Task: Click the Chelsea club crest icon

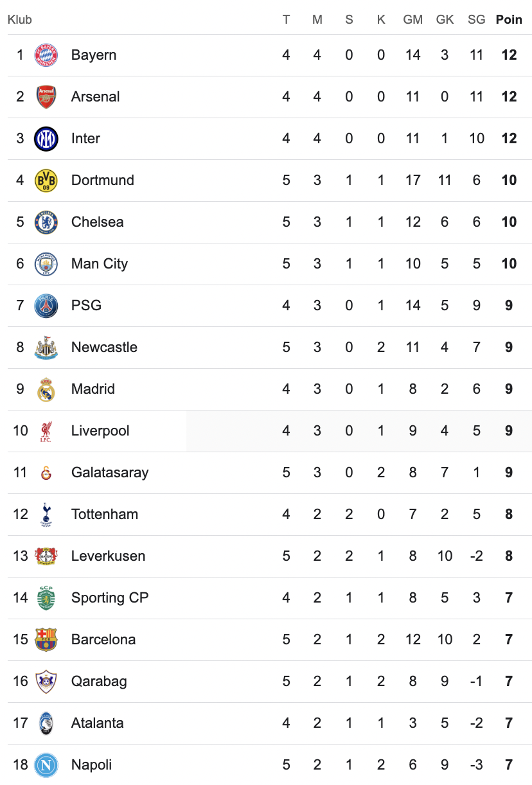Action: pos(46,222)
